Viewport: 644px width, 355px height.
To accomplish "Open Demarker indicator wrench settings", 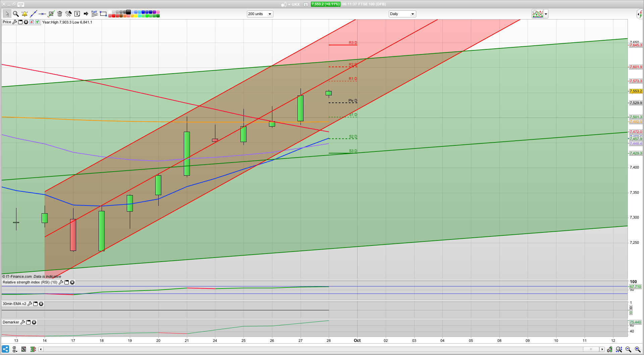I will [x=22, y=322].
